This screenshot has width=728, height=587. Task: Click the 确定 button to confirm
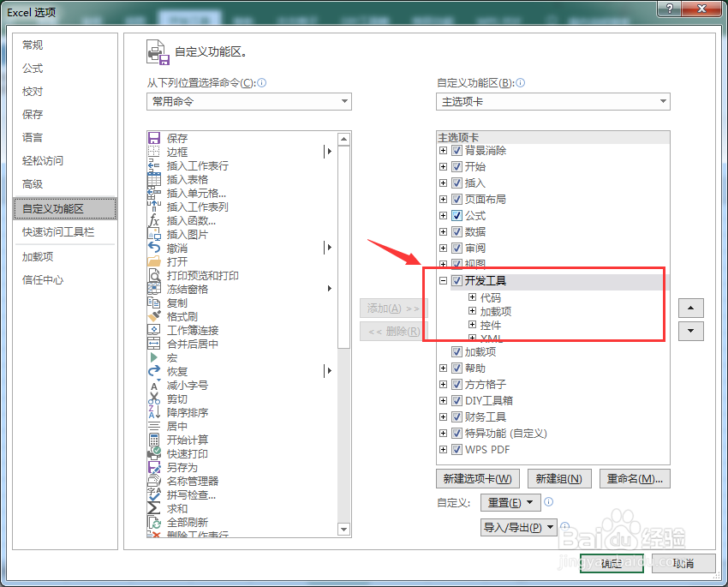pos(610,564)
